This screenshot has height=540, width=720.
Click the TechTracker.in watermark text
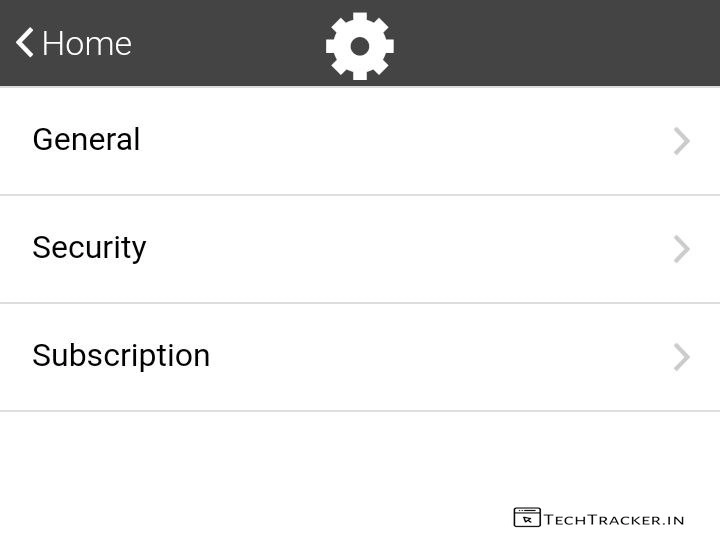(x=614, y=519)
